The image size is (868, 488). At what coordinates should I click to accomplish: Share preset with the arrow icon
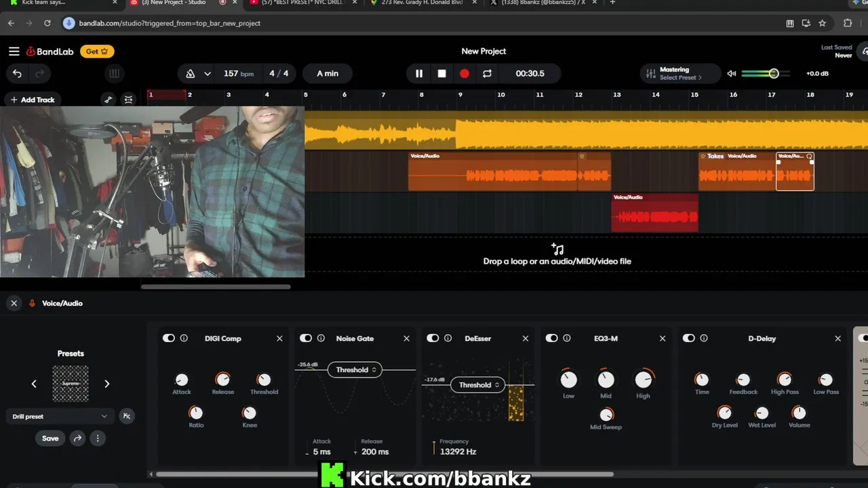point(77,439)
